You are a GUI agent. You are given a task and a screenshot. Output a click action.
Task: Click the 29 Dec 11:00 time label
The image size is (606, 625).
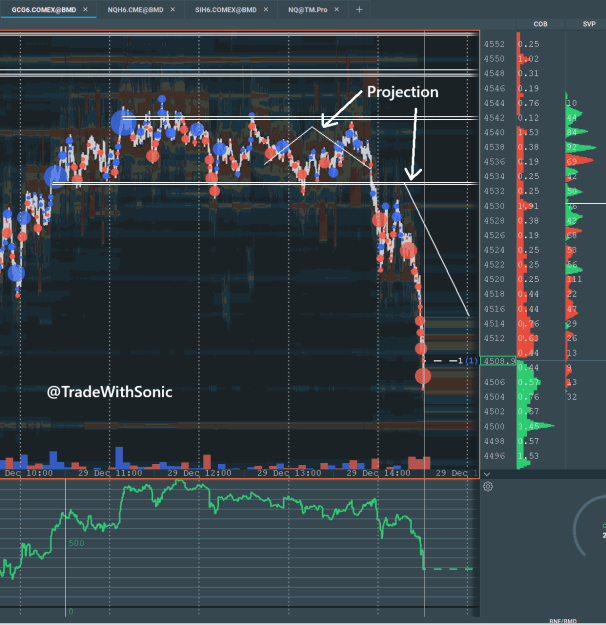pyautogui.click(x=110, y=473)
